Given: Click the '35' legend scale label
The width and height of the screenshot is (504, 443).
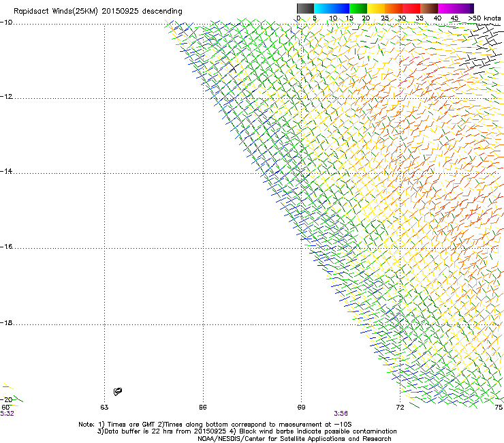Looking at the screenshot, I should [420, 18].
